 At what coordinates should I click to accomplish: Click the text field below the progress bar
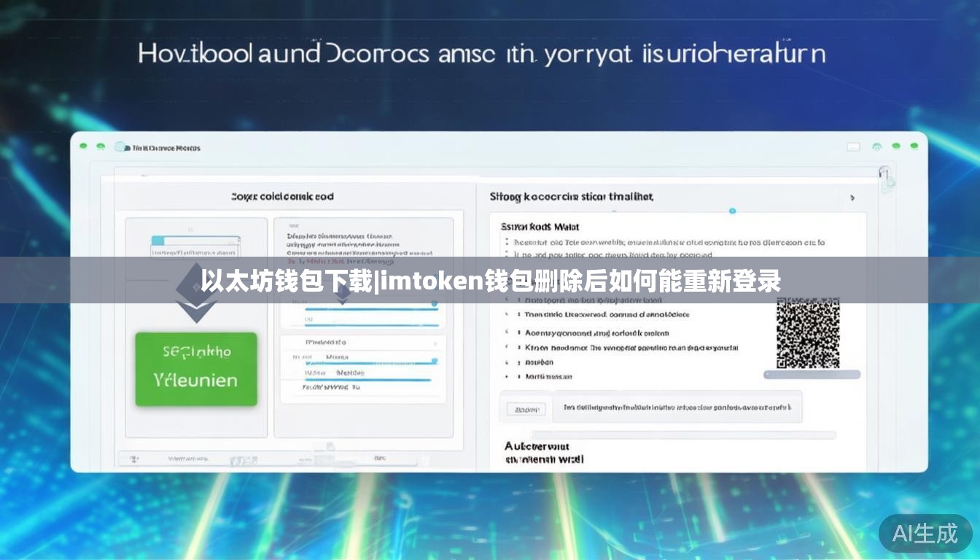coord(195,252)
